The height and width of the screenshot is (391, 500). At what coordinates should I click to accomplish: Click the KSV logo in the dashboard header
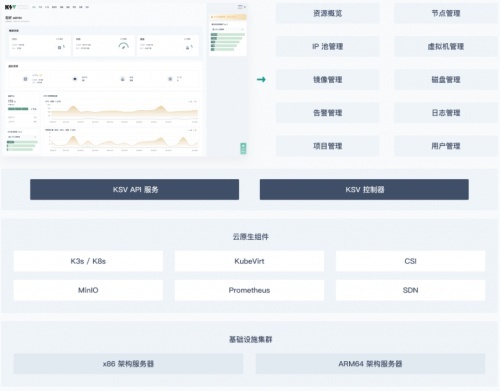tap(10, 7)
